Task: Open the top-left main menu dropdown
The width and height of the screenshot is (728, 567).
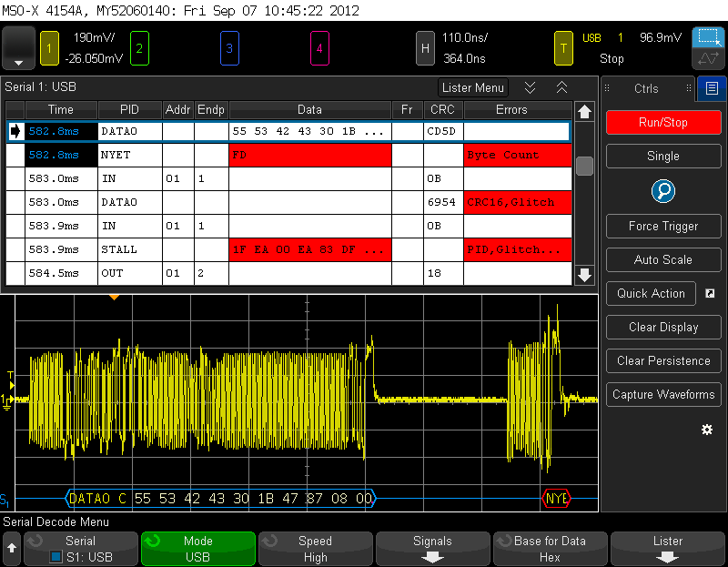Action: coord(19,48)
